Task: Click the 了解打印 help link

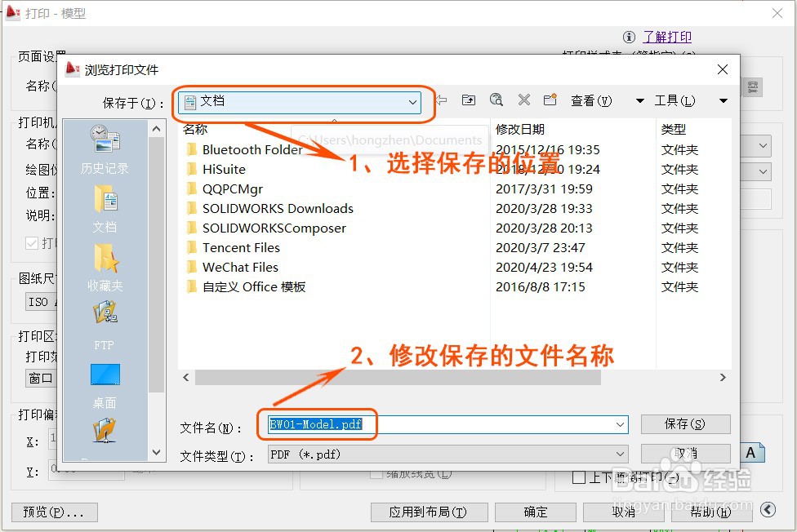Action: 666,37
